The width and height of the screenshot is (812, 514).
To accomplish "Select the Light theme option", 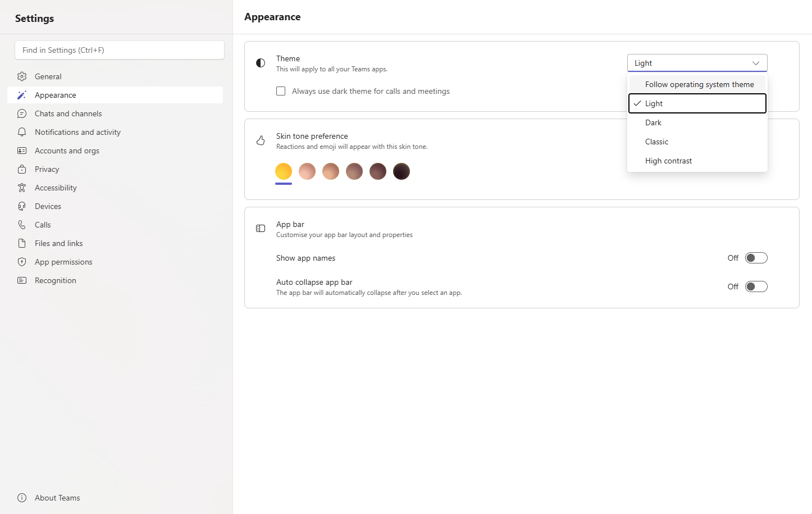I will pos(697,103).
